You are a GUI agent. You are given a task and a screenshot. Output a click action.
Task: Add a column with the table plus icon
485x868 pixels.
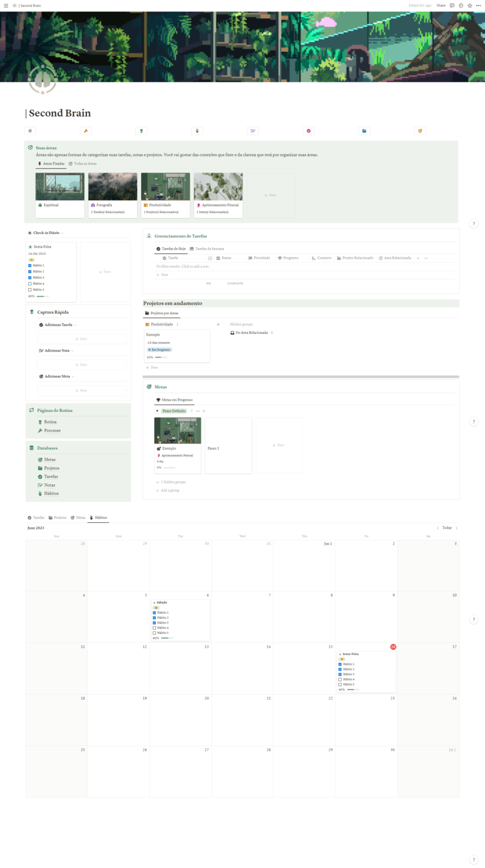[418, 258]
